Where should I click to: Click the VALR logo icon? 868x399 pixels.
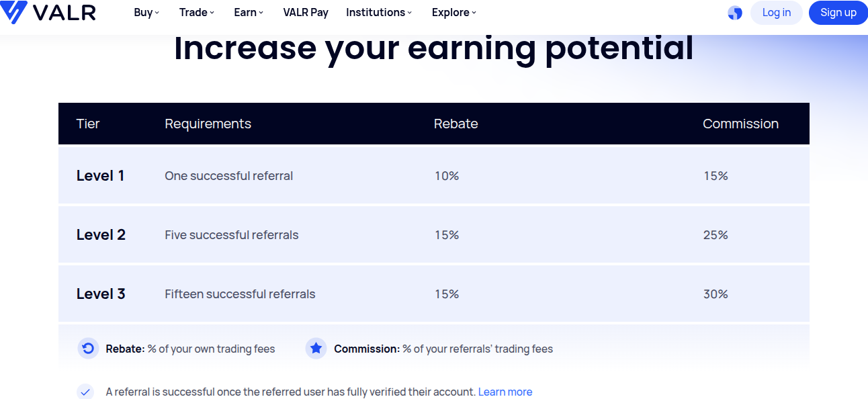coord(13,12)
